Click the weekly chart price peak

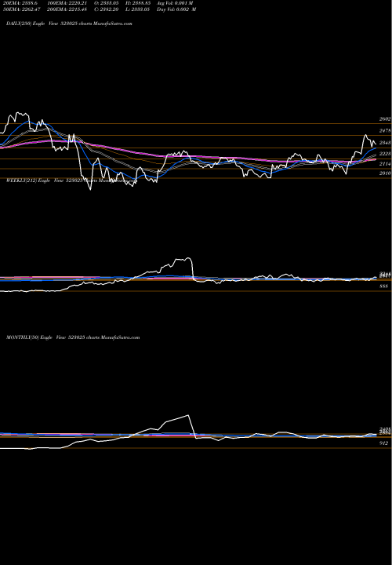(x=188, y=258)
